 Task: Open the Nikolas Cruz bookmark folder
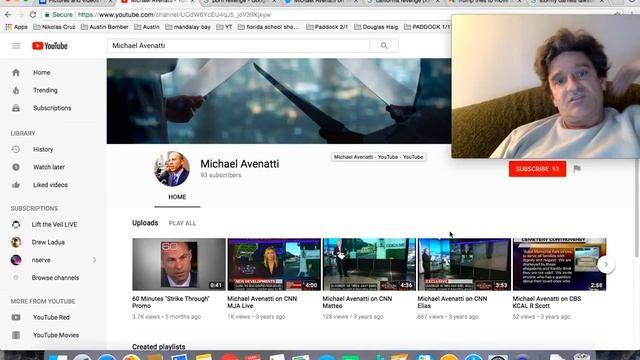tap(54, 27)
